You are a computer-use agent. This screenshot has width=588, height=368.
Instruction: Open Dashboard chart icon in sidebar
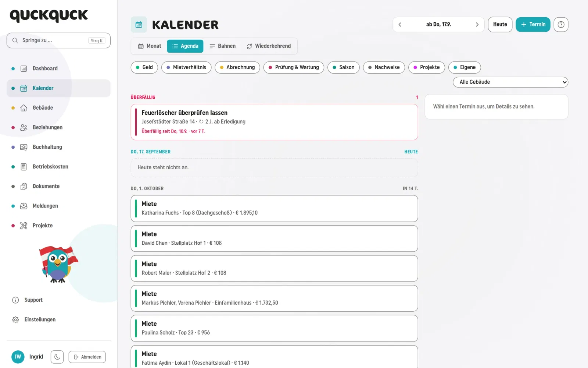[x=24, y=68]
